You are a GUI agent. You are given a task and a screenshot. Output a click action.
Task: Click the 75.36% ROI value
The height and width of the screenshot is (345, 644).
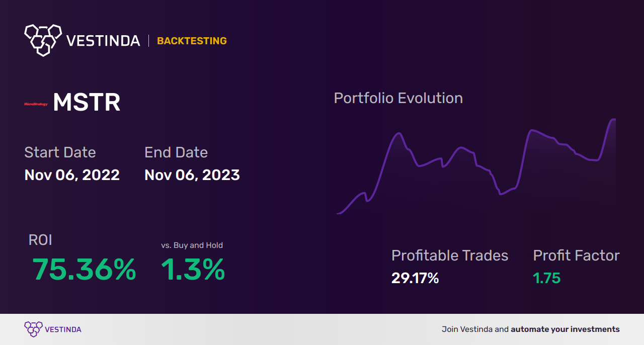tap(84, 270)
